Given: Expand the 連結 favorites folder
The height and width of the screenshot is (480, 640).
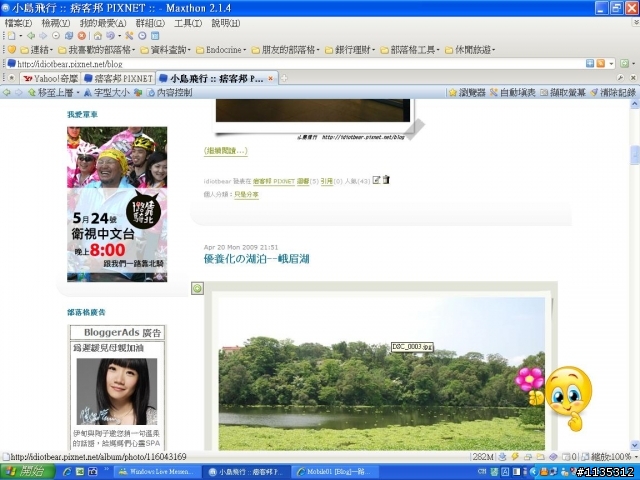Looking at the screenshot, I should (x=37, y=50).
